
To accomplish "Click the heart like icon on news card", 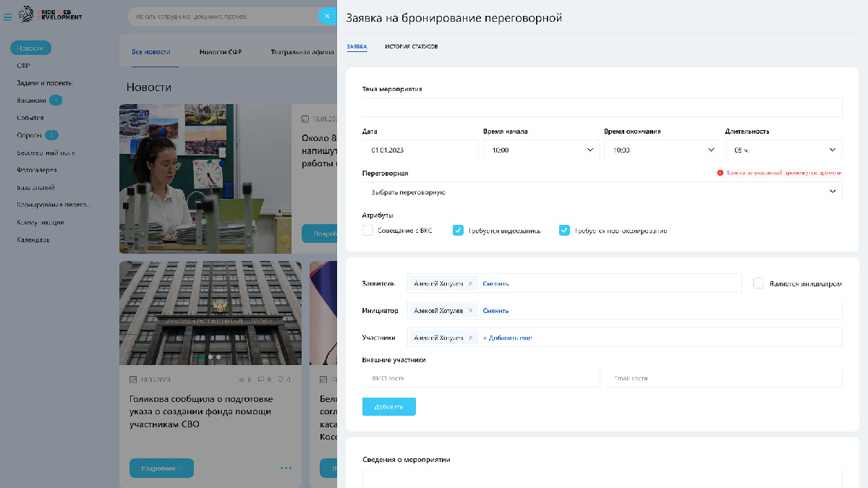I will point(281,380).
